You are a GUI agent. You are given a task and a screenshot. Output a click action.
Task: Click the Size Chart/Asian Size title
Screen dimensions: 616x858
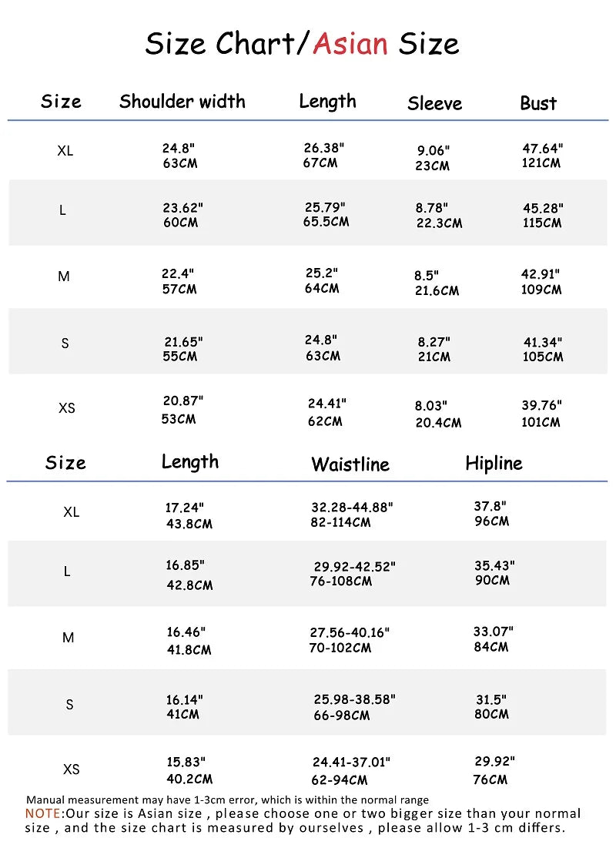click(302, 43)
